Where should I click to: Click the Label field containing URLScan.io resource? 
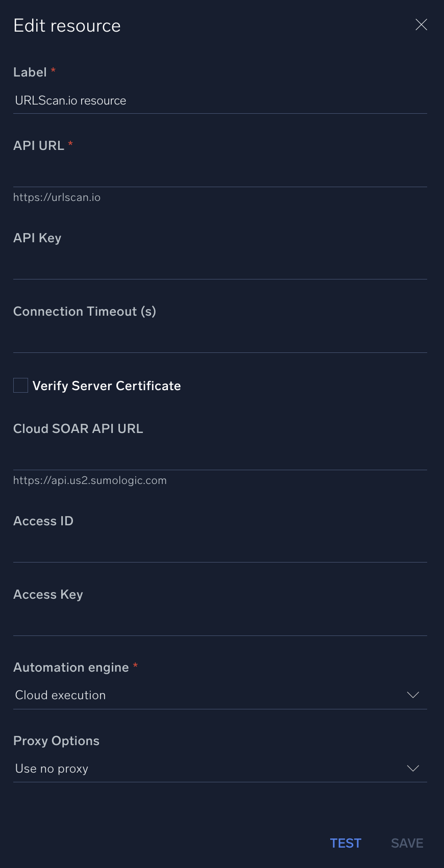(x=219, y=100)
